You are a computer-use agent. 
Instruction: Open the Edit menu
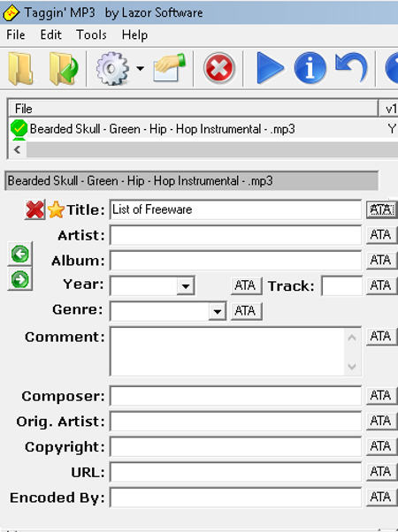51,34
